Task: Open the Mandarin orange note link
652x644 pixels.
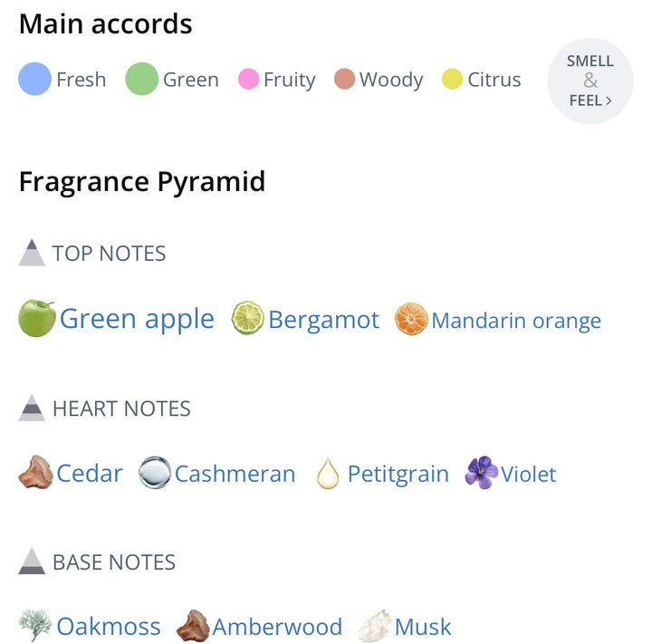Action: click(516, 321)
